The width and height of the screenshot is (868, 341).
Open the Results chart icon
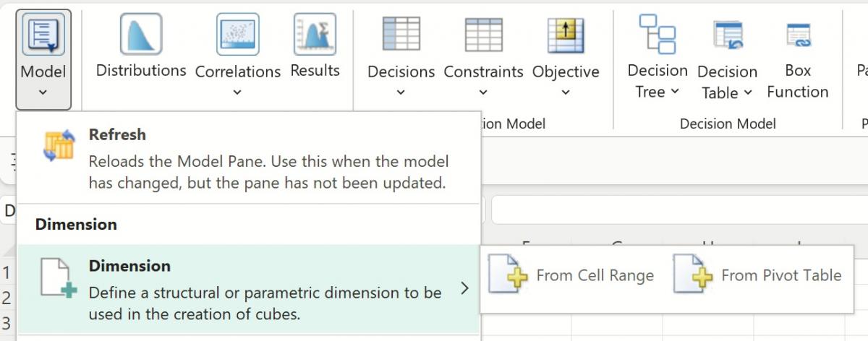[315, 35]
